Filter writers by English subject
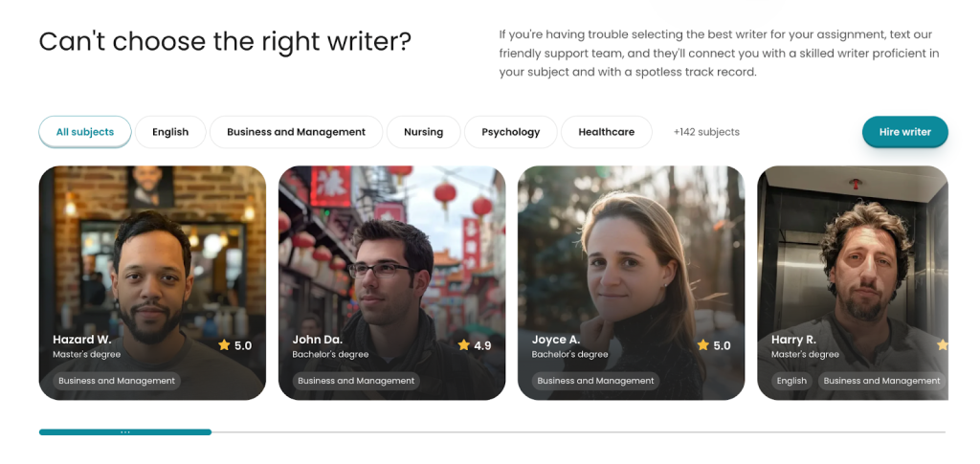Image resolution: width=980 pixels, height=464 pixels. pos(170,132)
